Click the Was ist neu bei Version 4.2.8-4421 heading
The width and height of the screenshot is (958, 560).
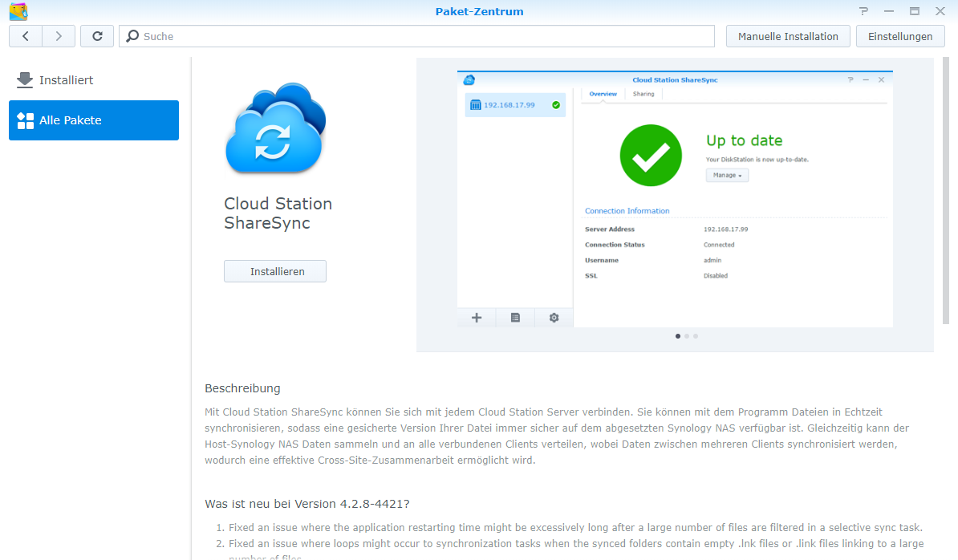point(306,504)
